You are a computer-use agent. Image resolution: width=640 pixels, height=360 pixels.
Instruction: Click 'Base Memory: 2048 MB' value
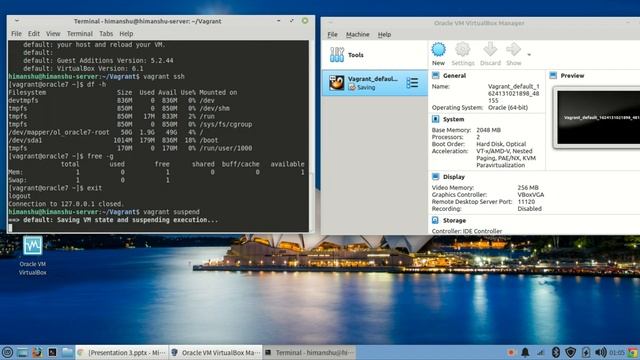point(488,130)
